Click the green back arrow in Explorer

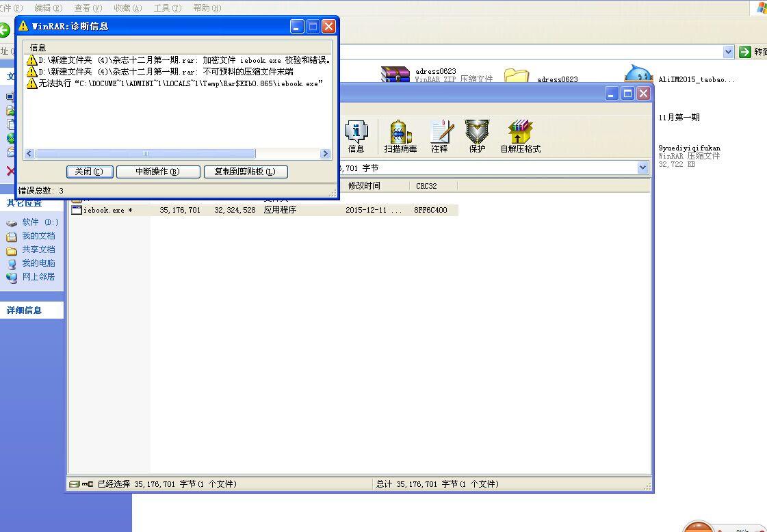[x=4, y=30]
